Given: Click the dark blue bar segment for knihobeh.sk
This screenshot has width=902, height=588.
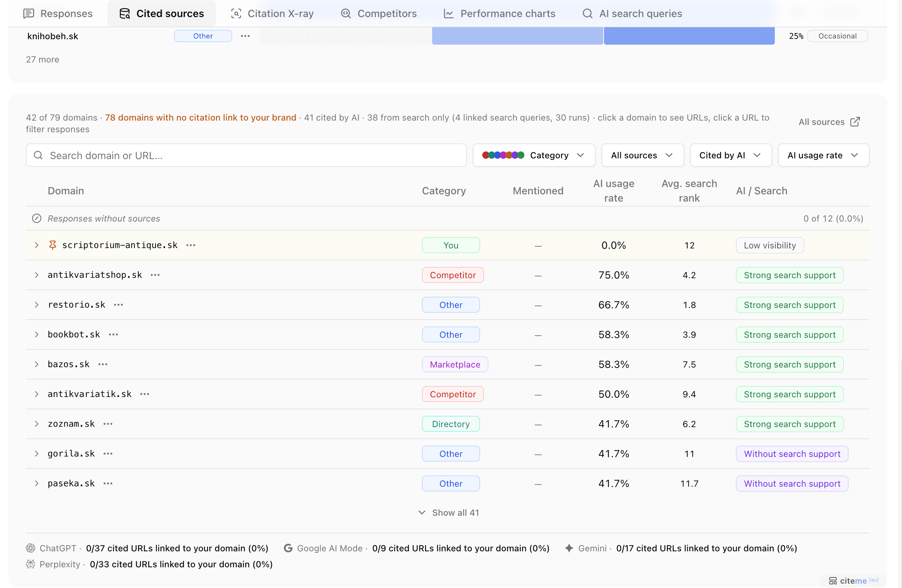Looking at the screenshot, I should (689, 36).
